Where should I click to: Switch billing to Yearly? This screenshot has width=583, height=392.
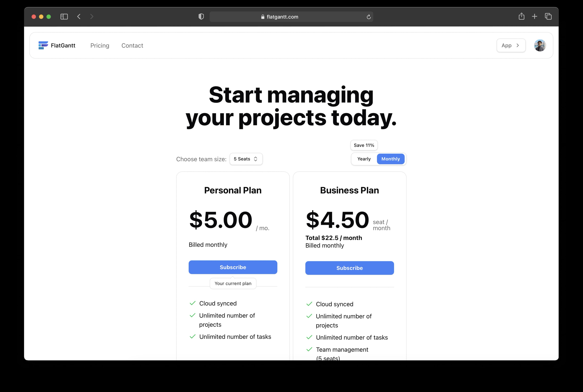point(364,159)
